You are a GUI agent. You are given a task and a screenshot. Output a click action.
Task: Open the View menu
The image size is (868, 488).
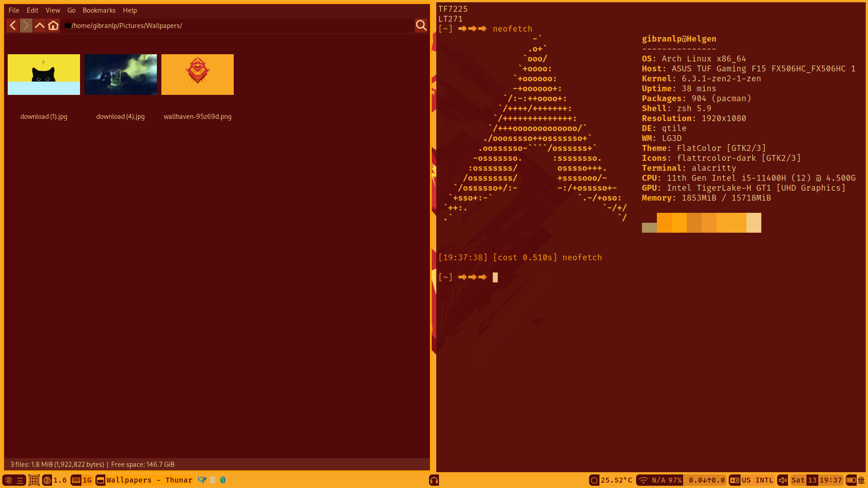click(x=53, y=10)
